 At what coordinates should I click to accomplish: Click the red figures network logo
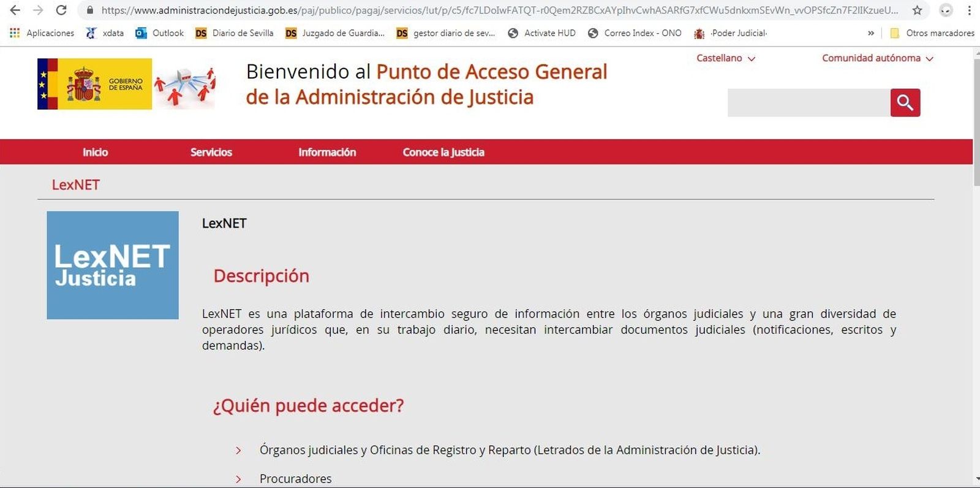click(x=184, y=87)
